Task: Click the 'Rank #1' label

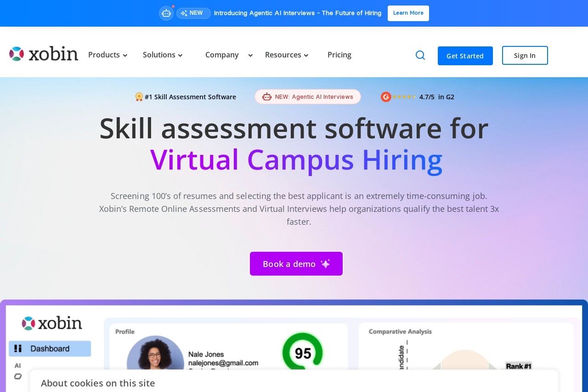Action: tap(519, 366)
